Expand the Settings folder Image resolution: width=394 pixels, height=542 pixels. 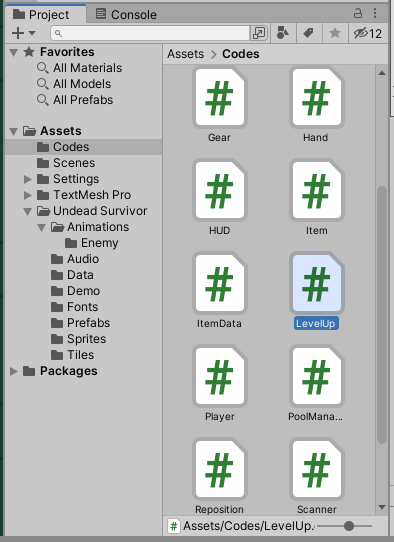[x=28, y=179]
